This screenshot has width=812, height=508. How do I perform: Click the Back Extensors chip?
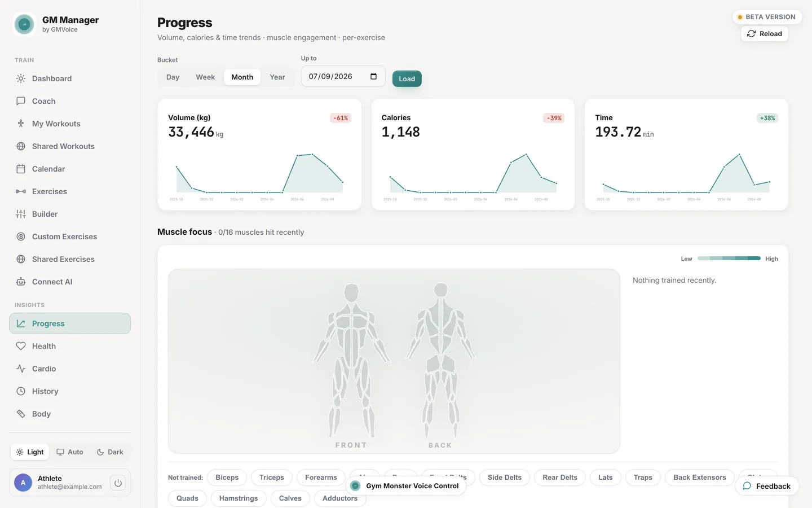point(700,478)
